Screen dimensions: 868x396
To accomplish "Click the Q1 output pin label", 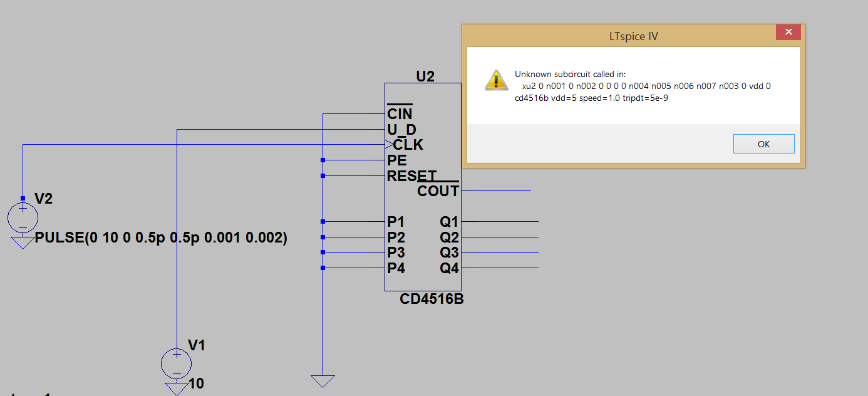I will 450,222.
